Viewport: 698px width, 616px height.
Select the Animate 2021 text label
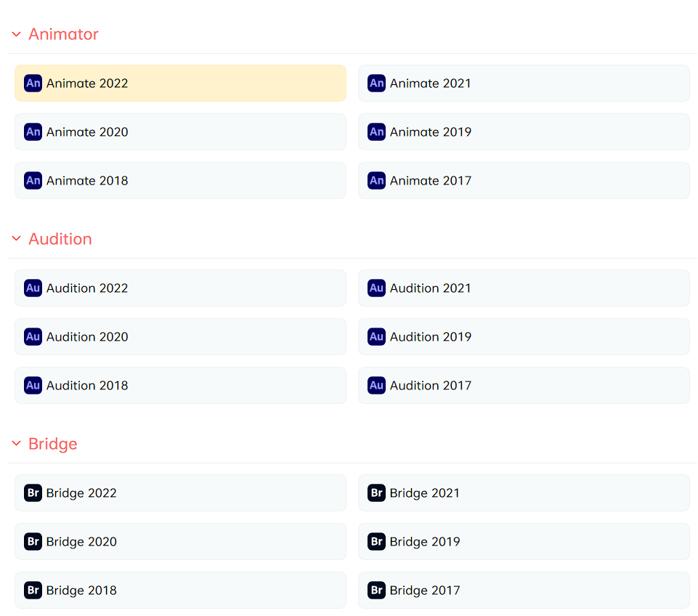(x=431, y=84)
